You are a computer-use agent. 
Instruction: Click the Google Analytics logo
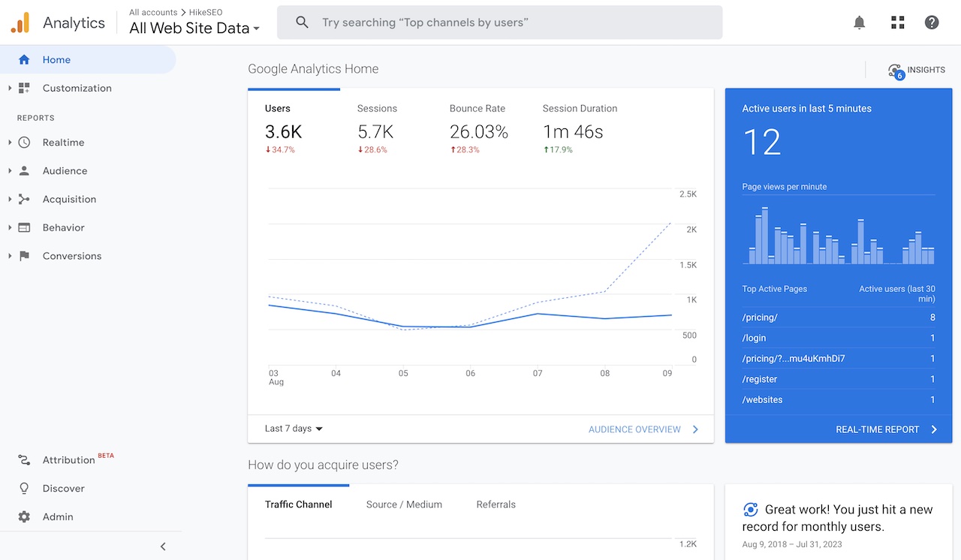click(20, 23)
